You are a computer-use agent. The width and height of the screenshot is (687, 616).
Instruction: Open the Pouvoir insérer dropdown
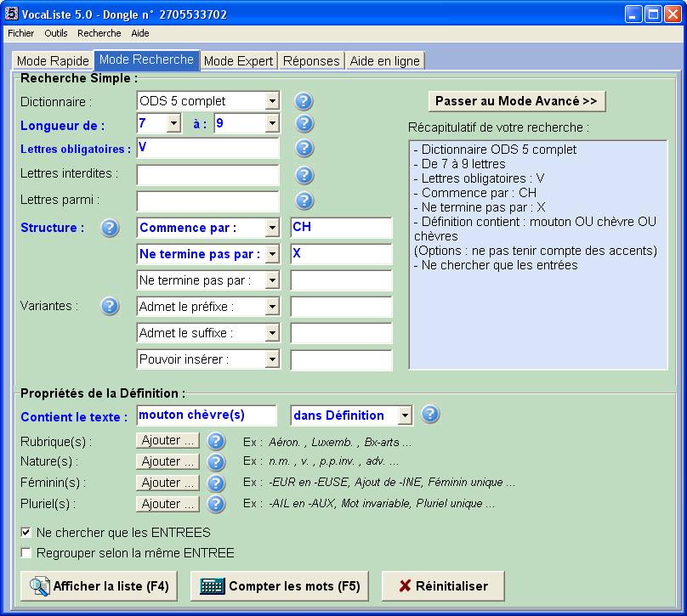272,359
